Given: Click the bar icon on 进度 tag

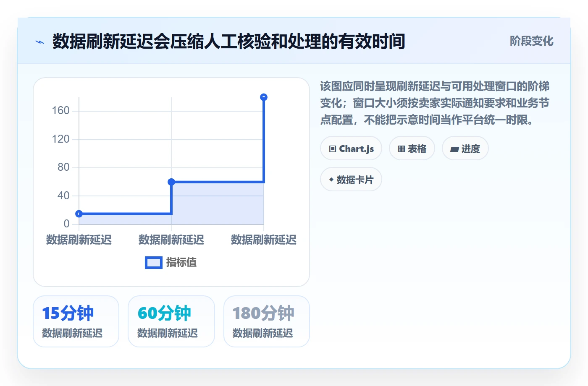Looking at the screenshot, I should pos(454,149).
